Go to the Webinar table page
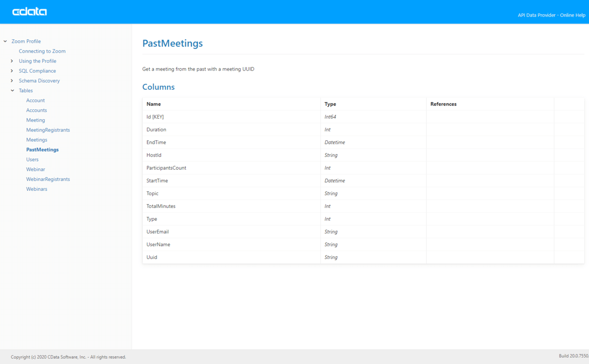589x364 pixels. click(x=35, y=169)
